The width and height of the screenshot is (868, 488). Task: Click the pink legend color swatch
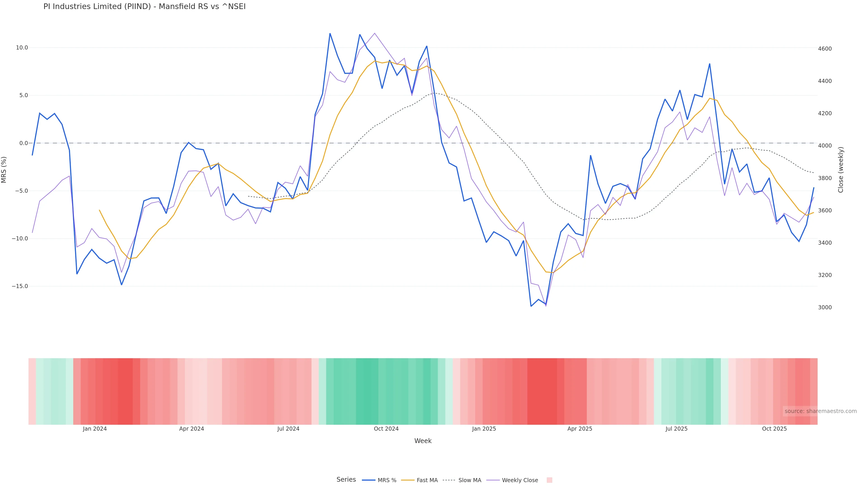coord(549,480)
